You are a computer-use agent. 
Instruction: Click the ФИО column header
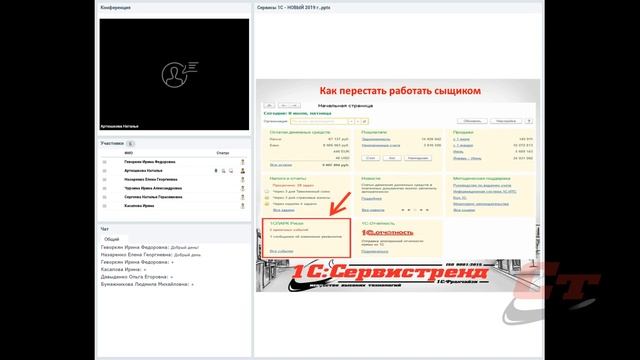point(129,153)
